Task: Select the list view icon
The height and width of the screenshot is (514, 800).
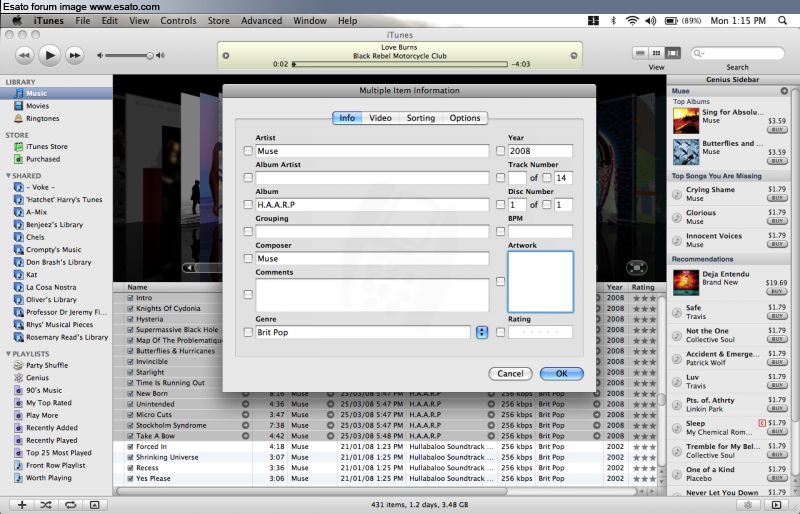Action: point(640,53)
